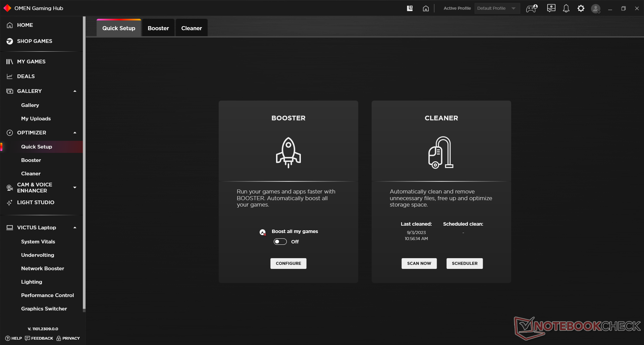Open Network Booster in the sidebar
Screen dimensions: 644x345
coord(43,269)
